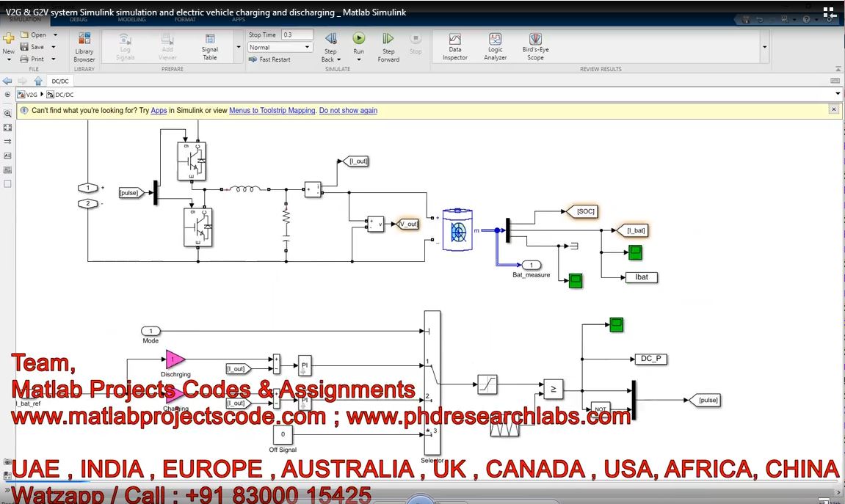
Task: Switch to the Modeling ribbon tab
Action: point(131,19)
